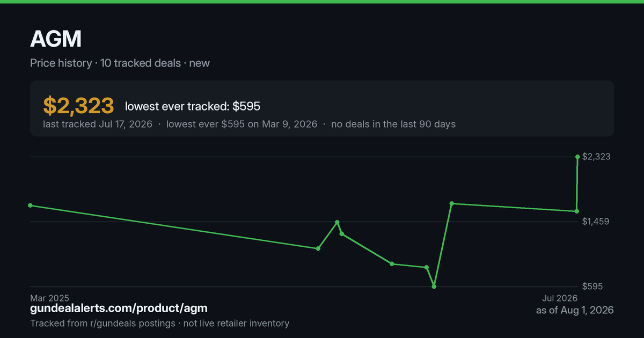Click 'Price history · 10 tracked deals · new' subtitle
This screenshot has height=338, width=644.
120,63
